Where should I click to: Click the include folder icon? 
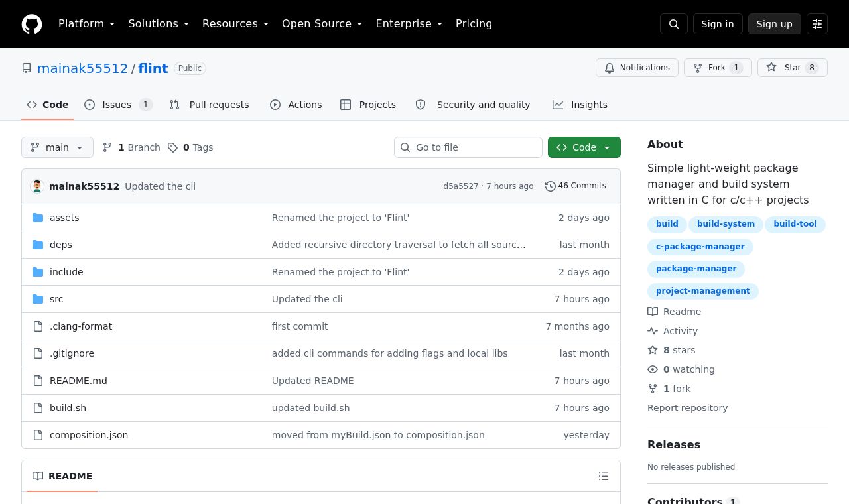pyautogui.click(x=38, y=272)
